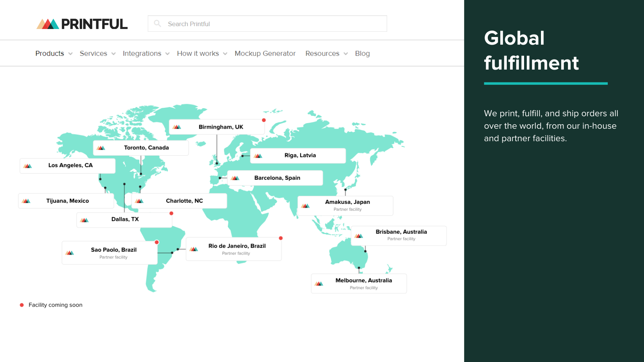Select the Melbourne, Australia label
644x362 pixels.
pos(364,280)
